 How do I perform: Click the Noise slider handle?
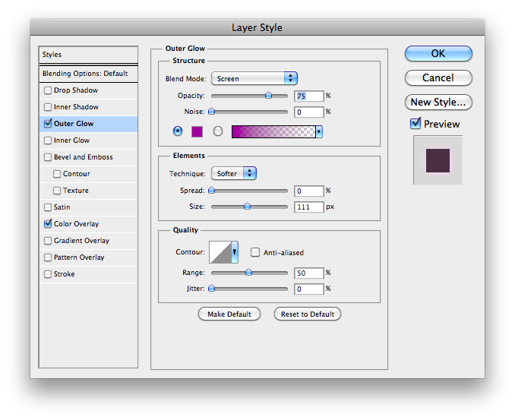click(212, 112)
